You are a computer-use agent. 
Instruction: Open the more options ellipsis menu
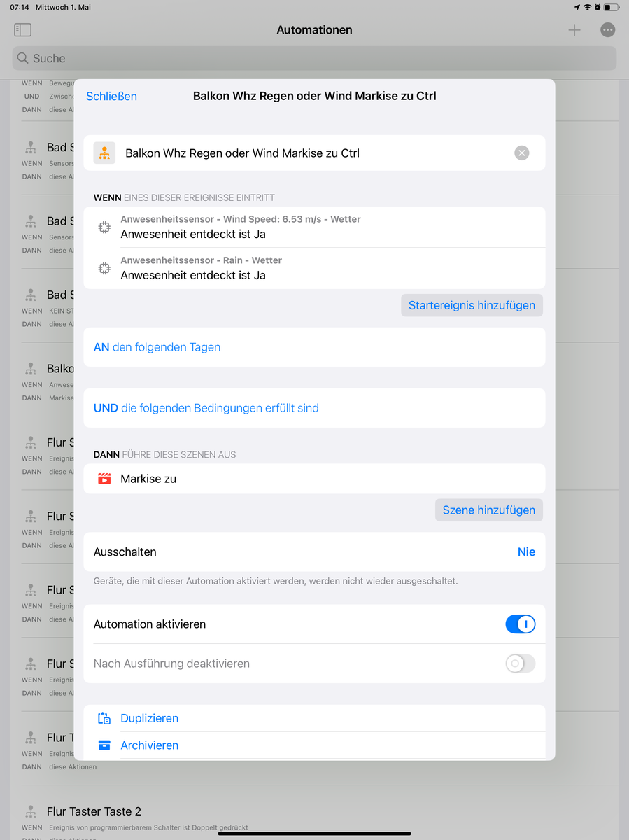click(607, 30)
